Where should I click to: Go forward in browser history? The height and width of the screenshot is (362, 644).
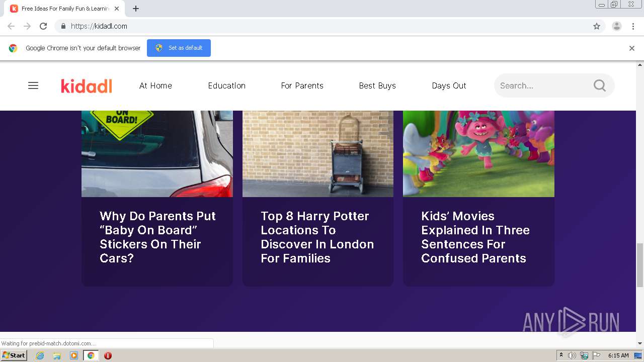click(x=27, y=26)
